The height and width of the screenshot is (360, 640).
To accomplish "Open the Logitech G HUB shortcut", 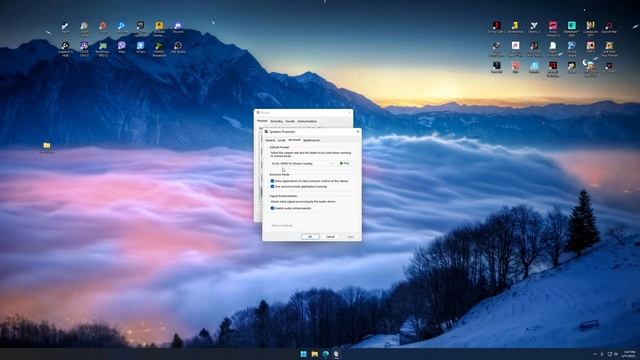I will point(65,48).
